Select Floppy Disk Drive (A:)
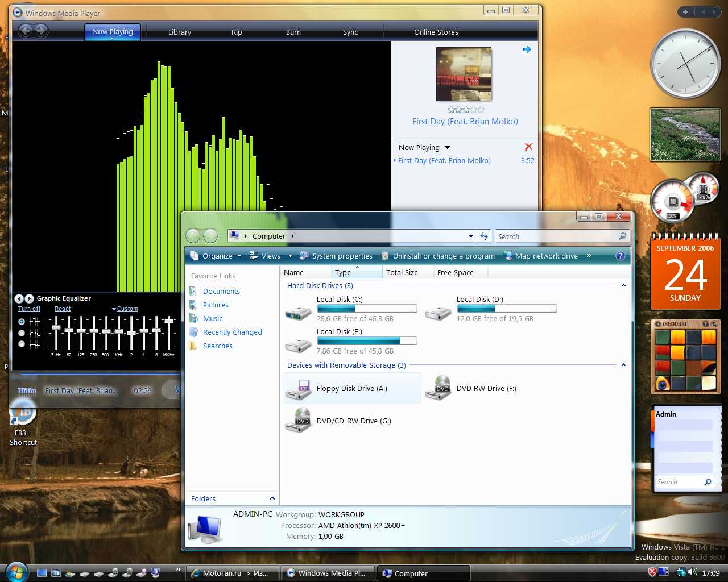This screenshot has width=728, height=582. 353,388
